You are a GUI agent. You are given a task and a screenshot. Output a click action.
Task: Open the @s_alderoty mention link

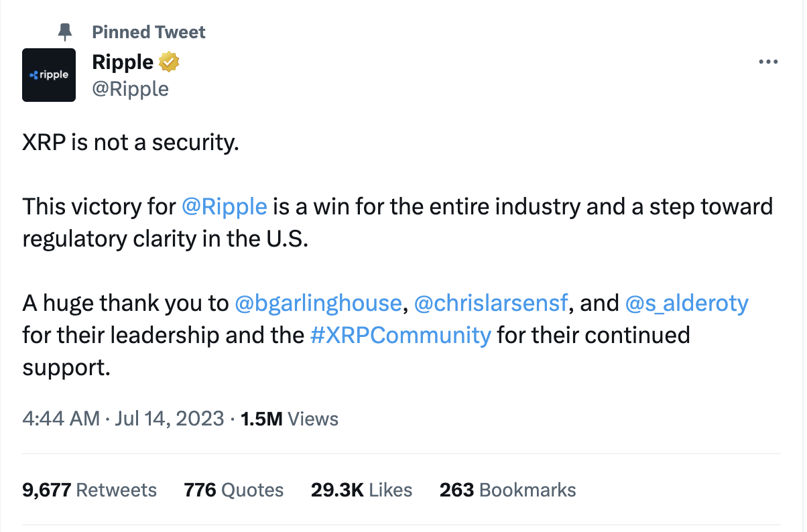tap(686, 304)
